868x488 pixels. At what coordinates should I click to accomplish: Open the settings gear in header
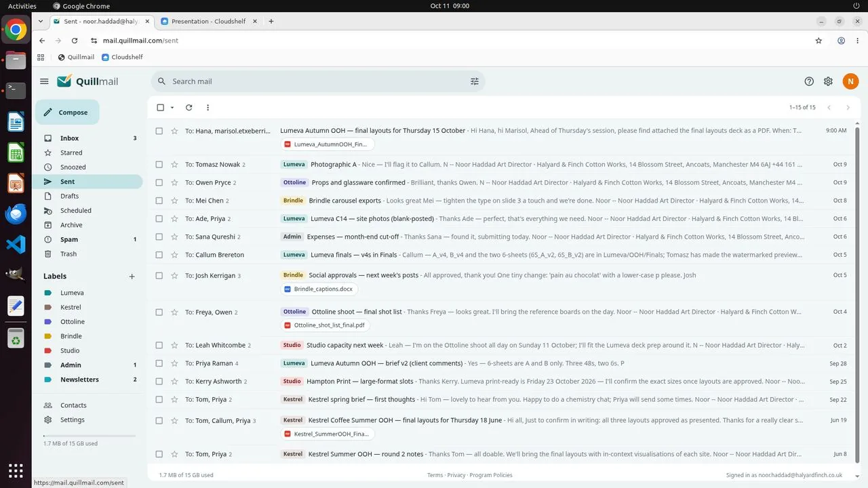828,81
